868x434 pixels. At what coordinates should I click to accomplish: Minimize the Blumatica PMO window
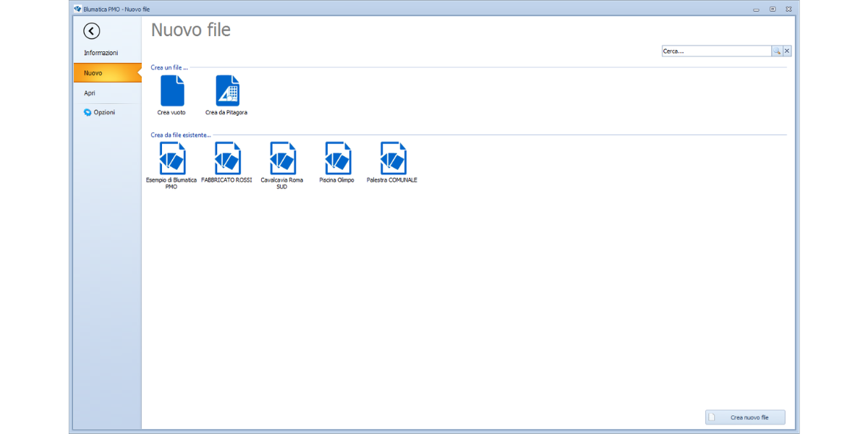[x=757, y=9]
